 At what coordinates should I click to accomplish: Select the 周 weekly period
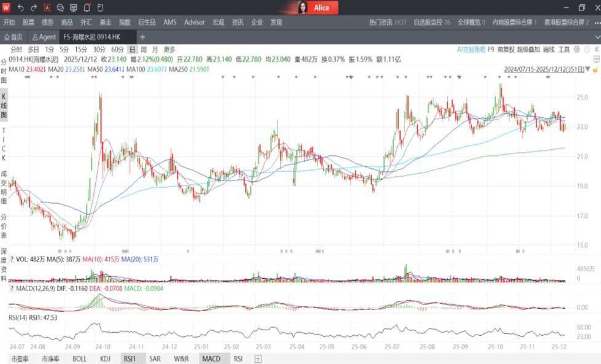[x=144, y=50]
